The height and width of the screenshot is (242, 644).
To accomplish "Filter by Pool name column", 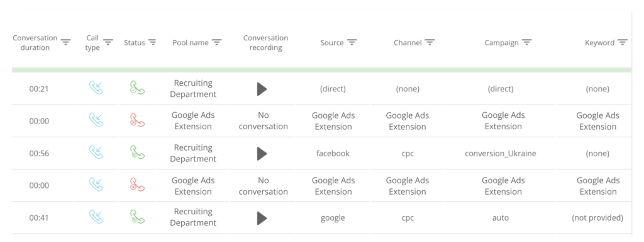I will [x=217, y=42].
